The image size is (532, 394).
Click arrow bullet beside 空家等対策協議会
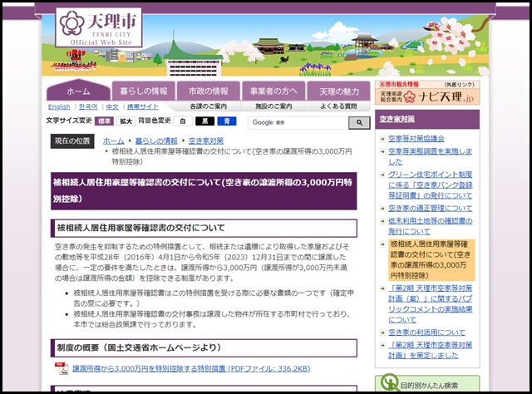pyautogui.click(x=382, y=139)
